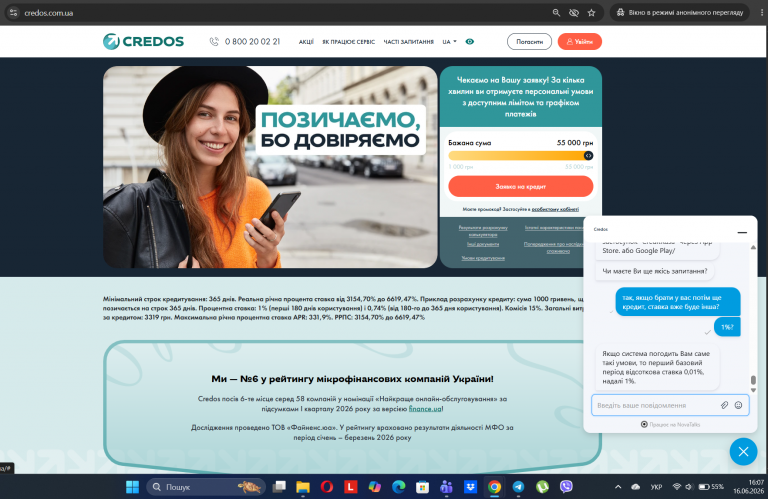Open the finance.ua link in rating text
The width and height of the screenshot is (768, 499).
point(425,408)
